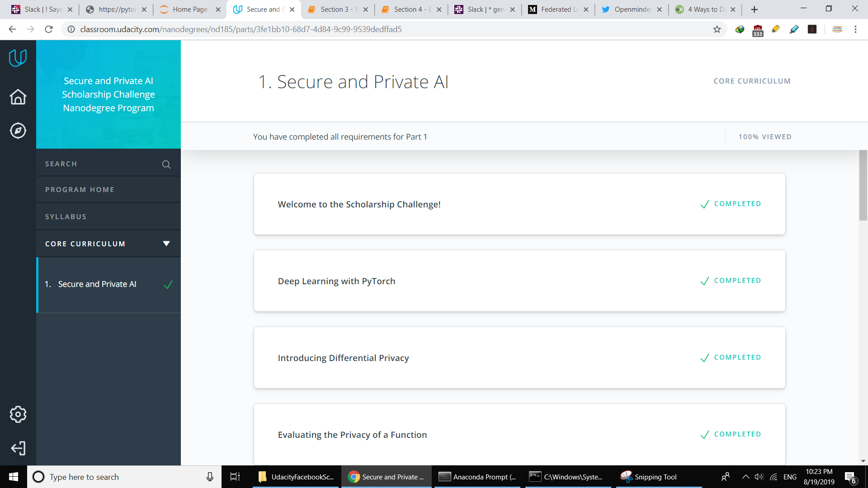
Task: Click the compass explore icon
Action: coord(18,131)
